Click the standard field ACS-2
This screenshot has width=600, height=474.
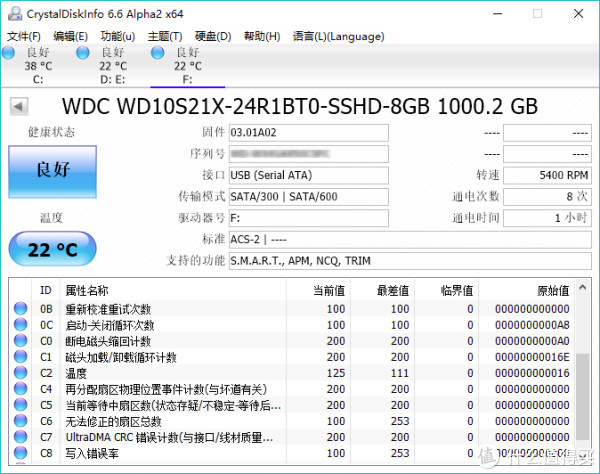pyautogui.click(x=410, y=239)
